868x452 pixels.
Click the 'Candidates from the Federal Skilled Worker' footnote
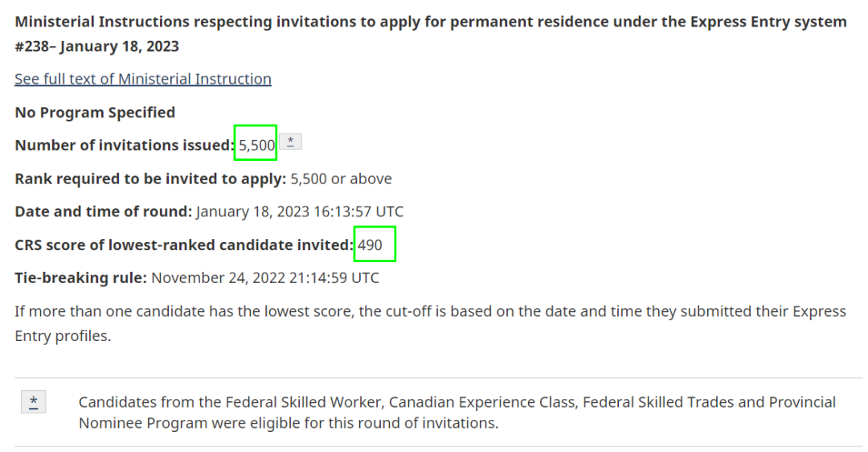point(457,402)
